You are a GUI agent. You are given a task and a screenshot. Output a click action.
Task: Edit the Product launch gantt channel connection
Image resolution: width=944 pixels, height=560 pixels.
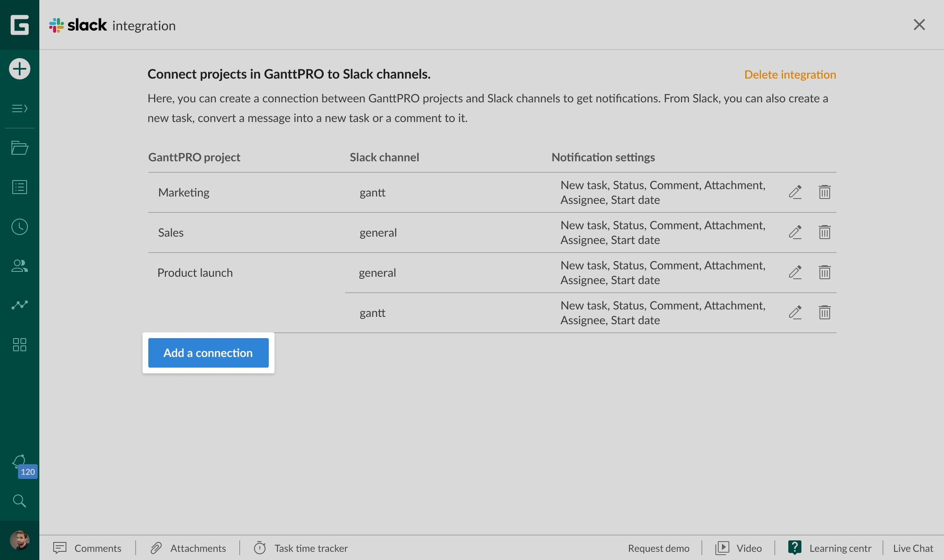coord(795,312)
